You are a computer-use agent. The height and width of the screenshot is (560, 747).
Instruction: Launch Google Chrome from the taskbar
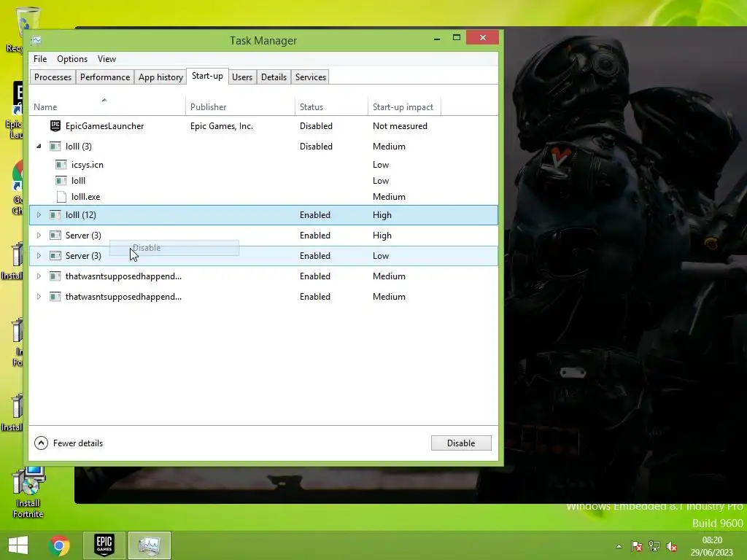59,545
